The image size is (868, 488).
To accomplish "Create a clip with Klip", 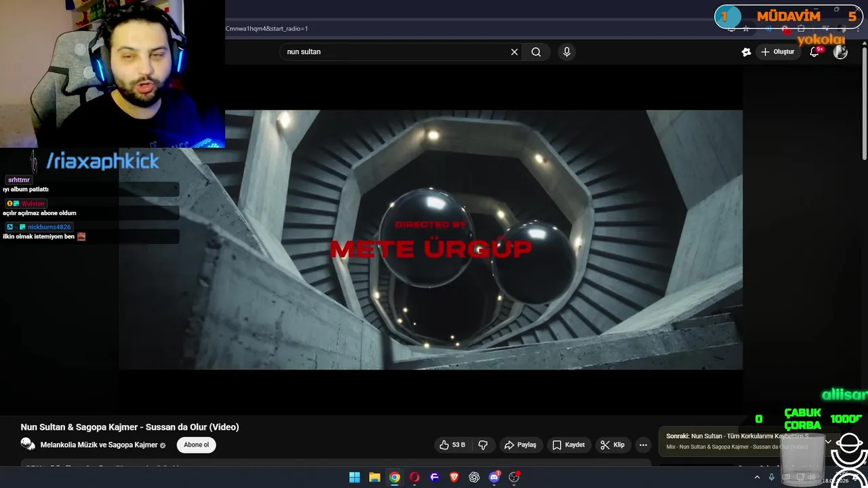I will tap(612, 445).
